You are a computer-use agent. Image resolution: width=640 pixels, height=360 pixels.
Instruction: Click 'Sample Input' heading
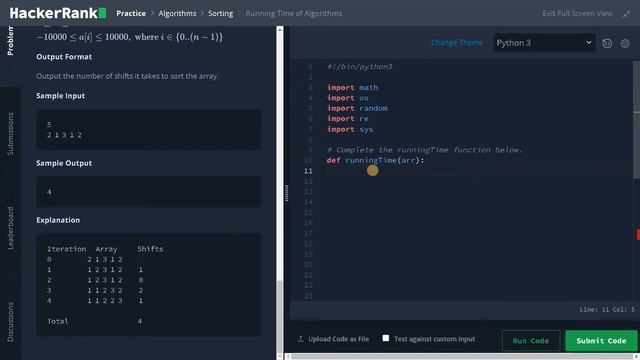[61, 96]
